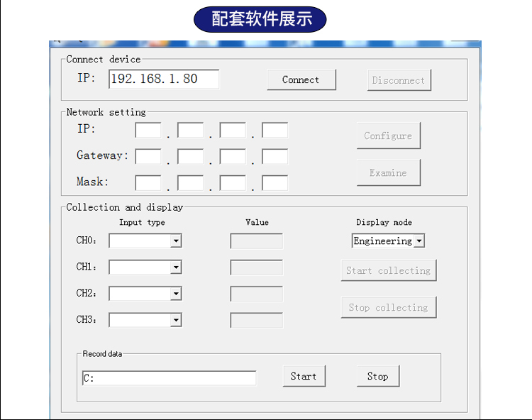Viewport: 532px width, 420px height.
Task: Click the 配套软件展示 title banner
Action: pos(260,19)
